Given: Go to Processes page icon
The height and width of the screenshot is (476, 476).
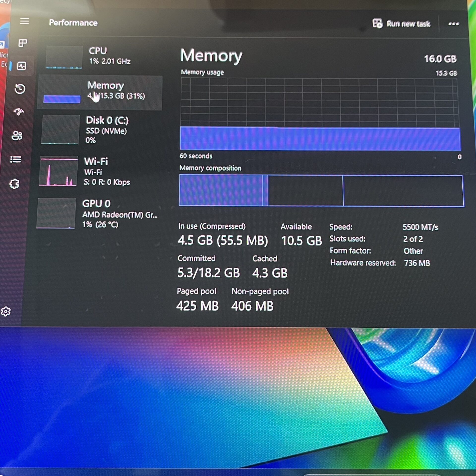Looking at the screenshot, I should point(23,43).
